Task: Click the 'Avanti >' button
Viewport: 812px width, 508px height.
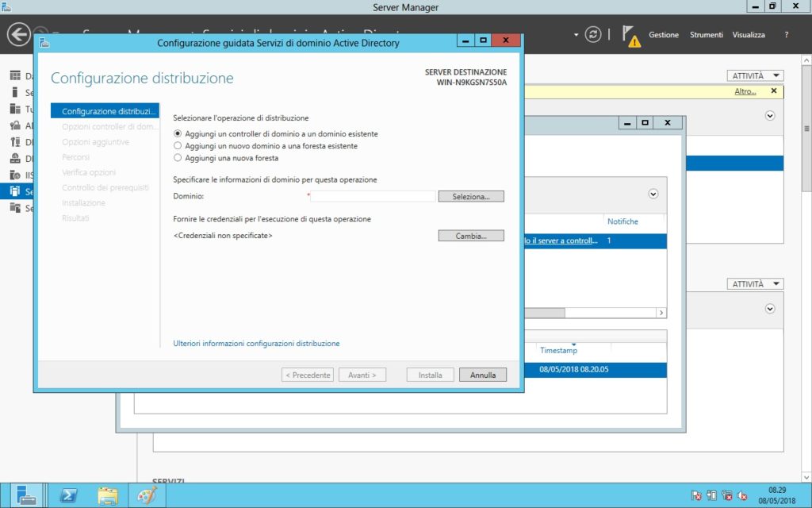Action: (x=362, y=375)
